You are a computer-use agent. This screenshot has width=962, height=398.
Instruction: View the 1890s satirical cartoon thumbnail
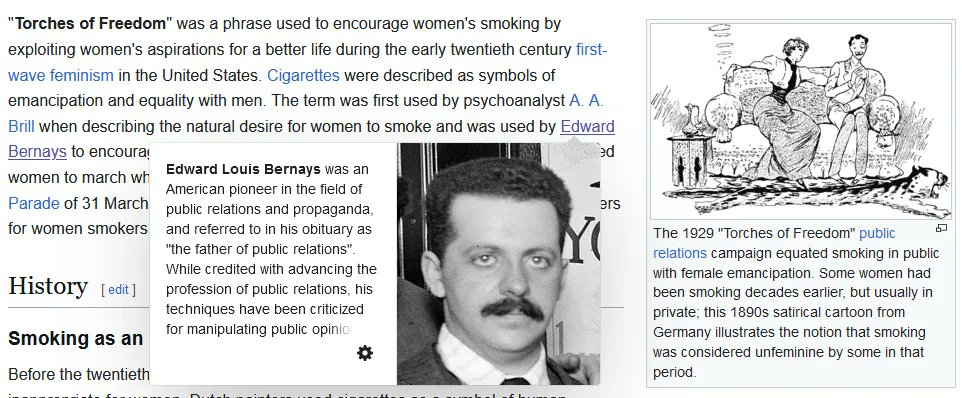(801, 120)
